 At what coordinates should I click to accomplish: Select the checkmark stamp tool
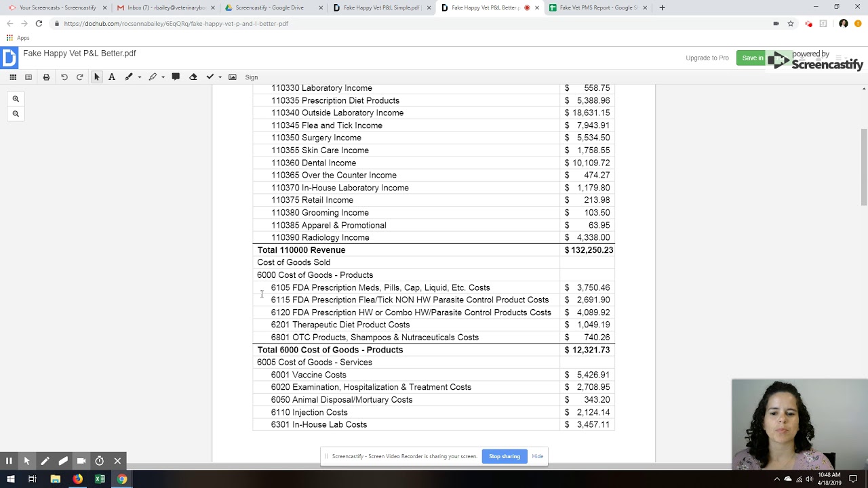(x=210, y=77)
